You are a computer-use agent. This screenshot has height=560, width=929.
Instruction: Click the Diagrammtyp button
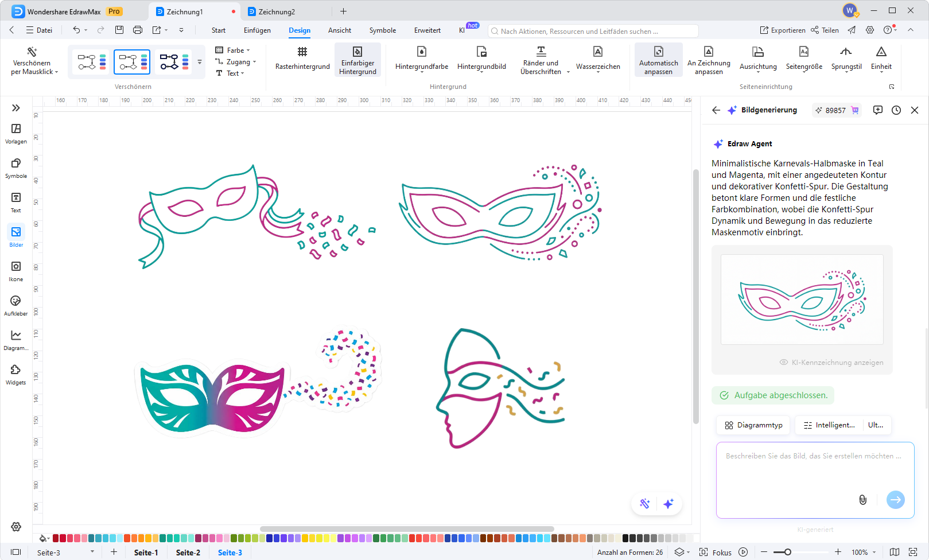(753, 425)
